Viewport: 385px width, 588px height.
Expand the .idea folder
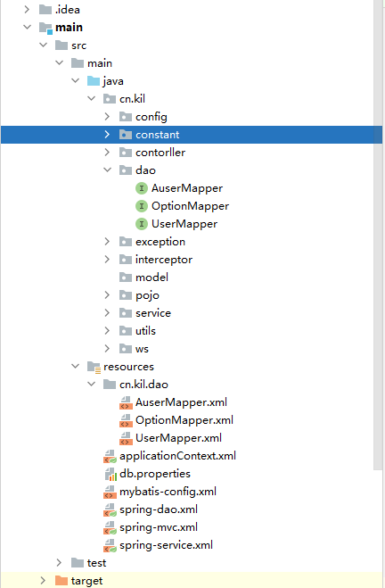coord(27,10)
